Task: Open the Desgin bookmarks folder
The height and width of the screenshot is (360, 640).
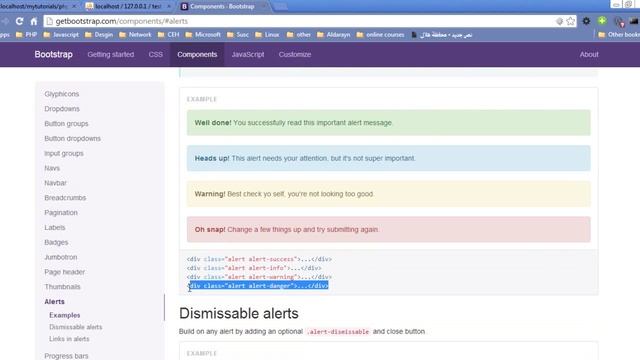Action: click(x=99, y=35)
